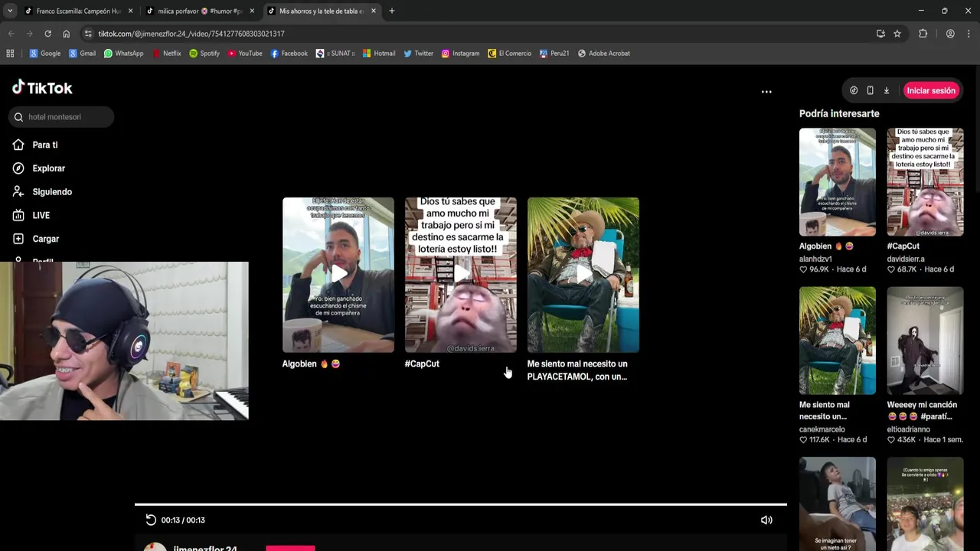The image size is (980, 551).
Task: Open the alanhdzv1 profile link
Action: coord(815,259)
